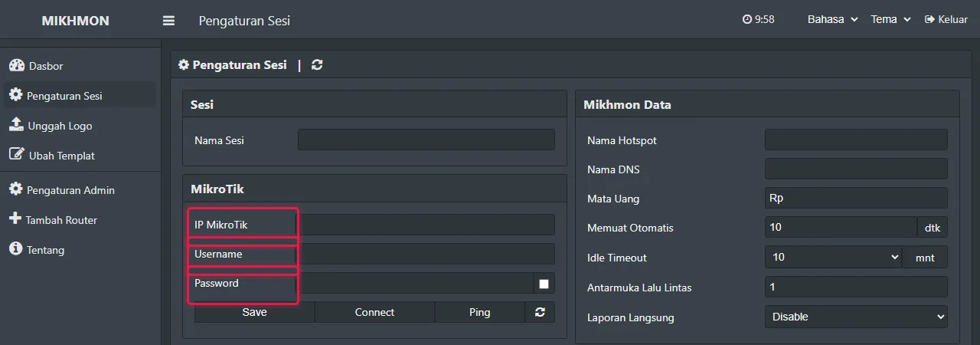Click the Password input field
This screenshot has height=345, width=980.
tap(416, 283)
